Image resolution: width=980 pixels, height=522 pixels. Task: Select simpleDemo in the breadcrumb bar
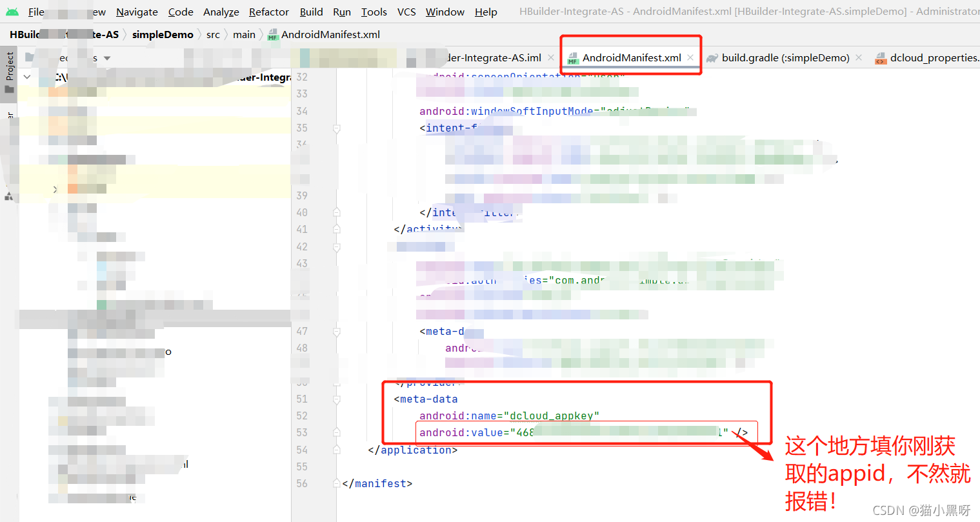[x=163, y=34]
